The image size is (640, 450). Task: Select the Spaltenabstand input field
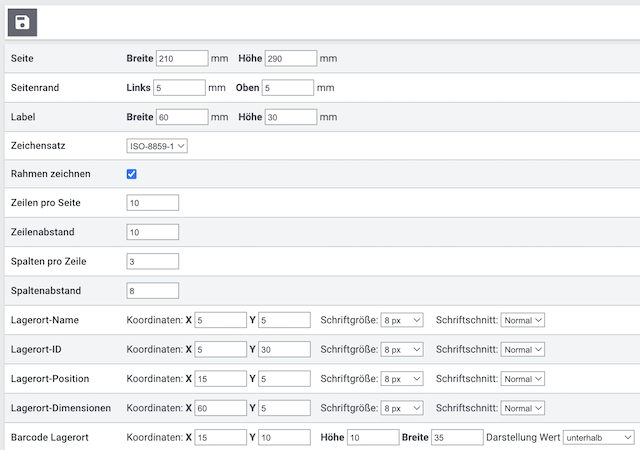click(x=153, y=291)
